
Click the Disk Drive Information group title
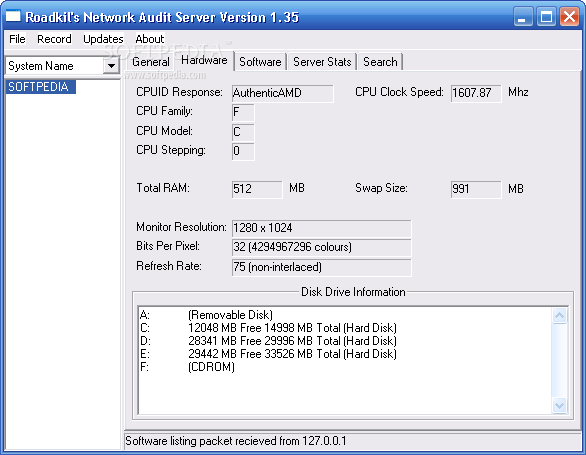click(x=353, y=292)
